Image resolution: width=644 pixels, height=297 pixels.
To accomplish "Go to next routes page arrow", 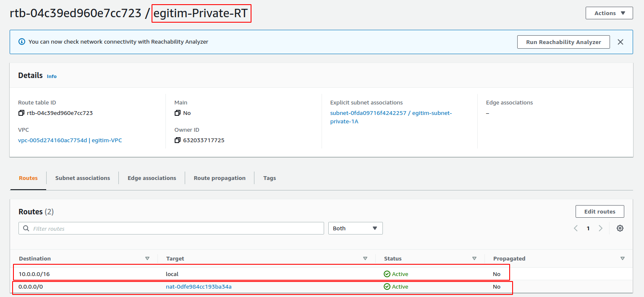I will coord(601,228).
